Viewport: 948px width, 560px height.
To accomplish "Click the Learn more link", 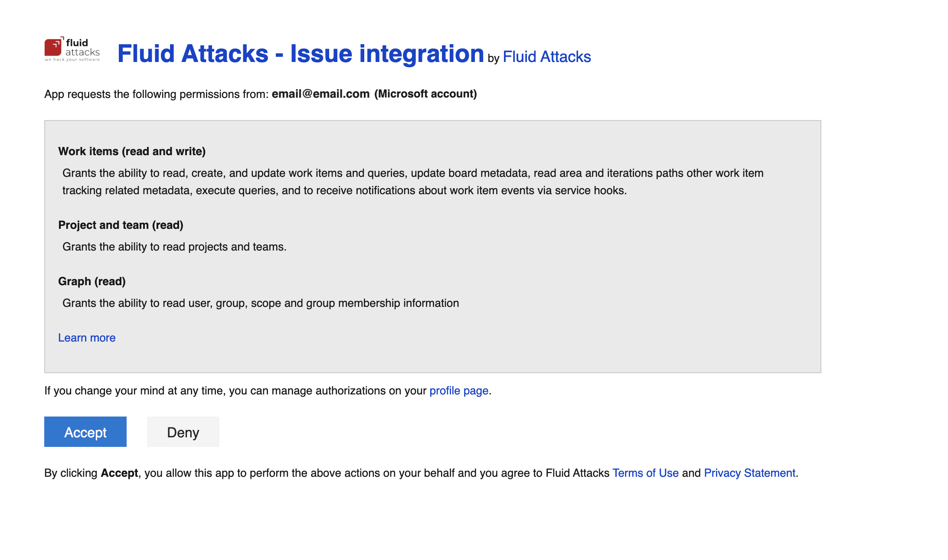I will 87,338.
